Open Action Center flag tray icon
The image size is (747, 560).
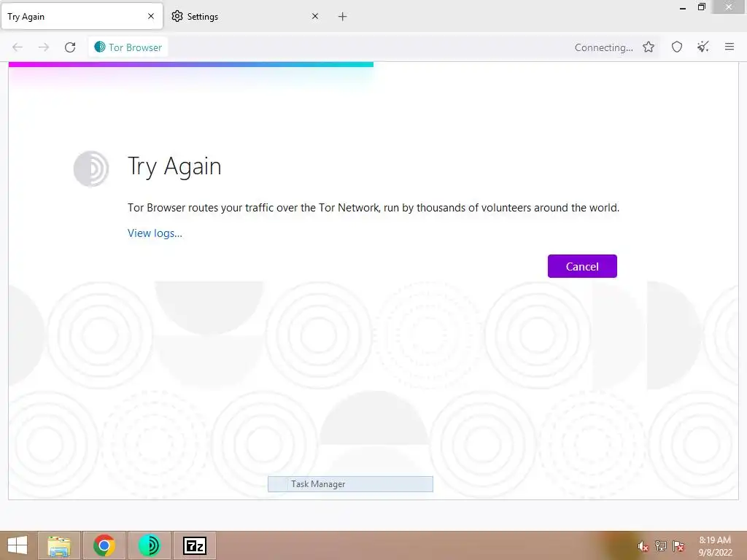click(678, 546)
